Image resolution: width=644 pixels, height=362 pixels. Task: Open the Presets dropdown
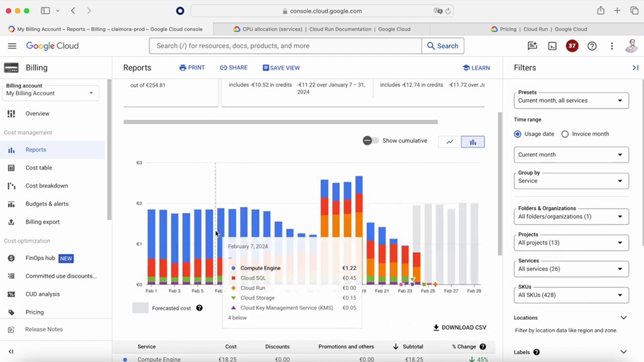571,101
